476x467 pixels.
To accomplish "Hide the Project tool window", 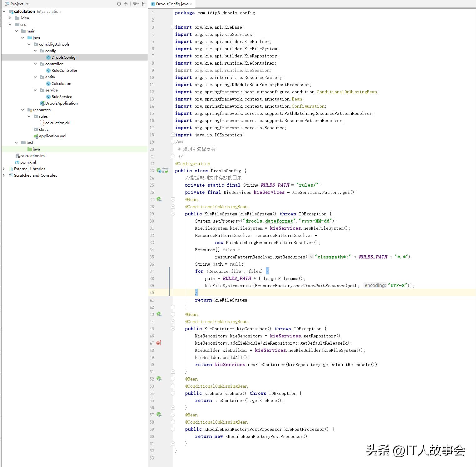I will click(x=143, y=4).
